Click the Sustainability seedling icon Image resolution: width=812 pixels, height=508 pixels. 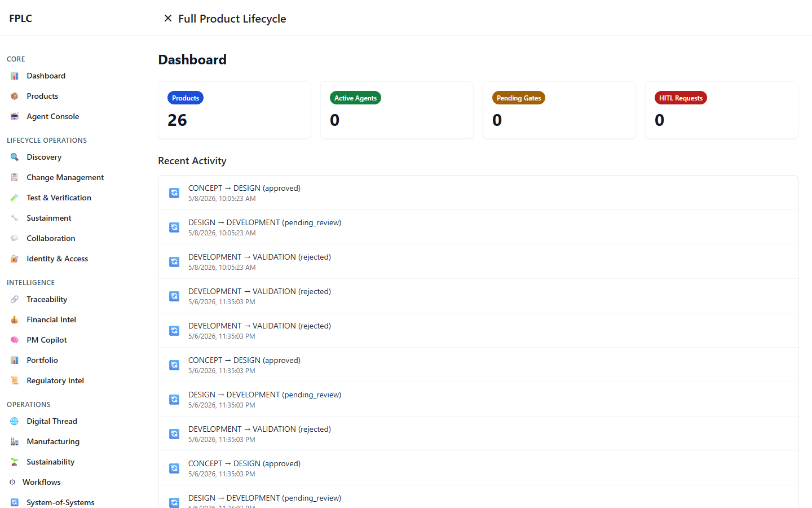coord(15,462)
